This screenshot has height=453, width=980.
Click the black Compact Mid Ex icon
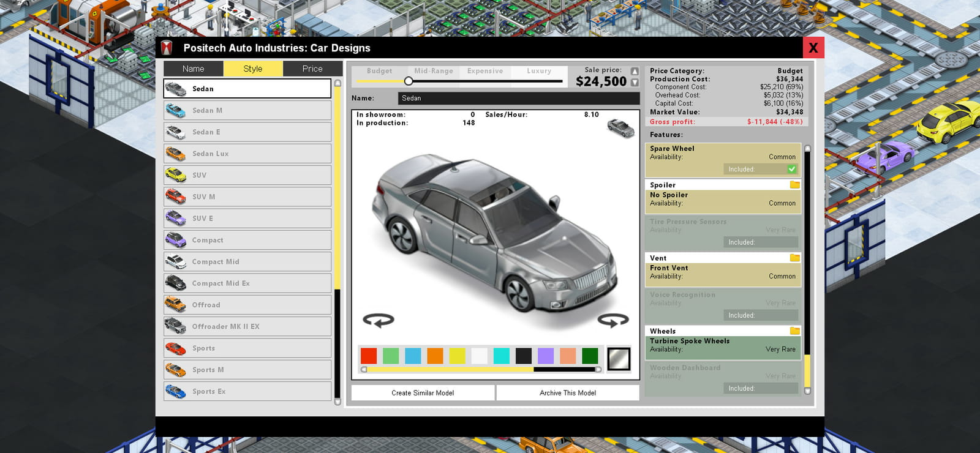coord(176,283)
